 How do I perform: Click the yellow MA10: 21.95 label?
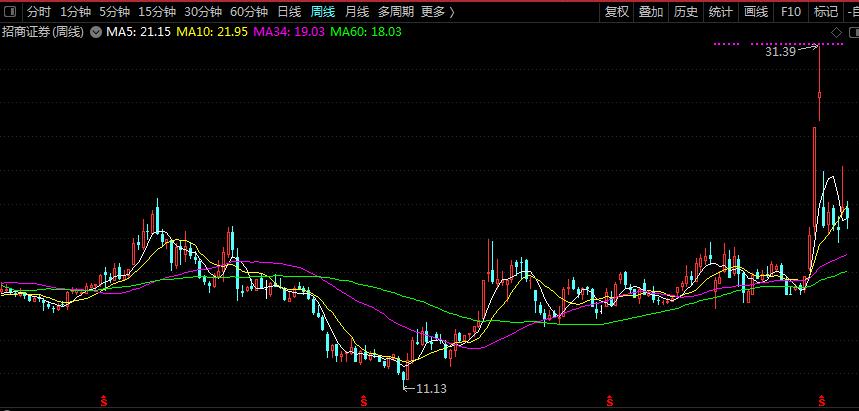(x=210, y=32)
